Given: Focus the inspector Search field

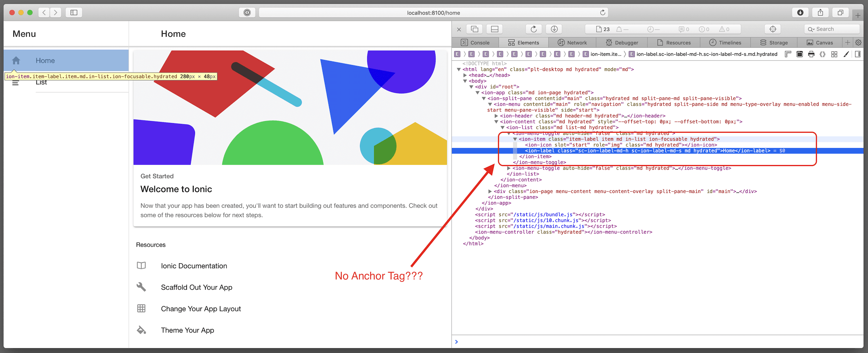Looking at the screenshot, I should coord(832,29).
